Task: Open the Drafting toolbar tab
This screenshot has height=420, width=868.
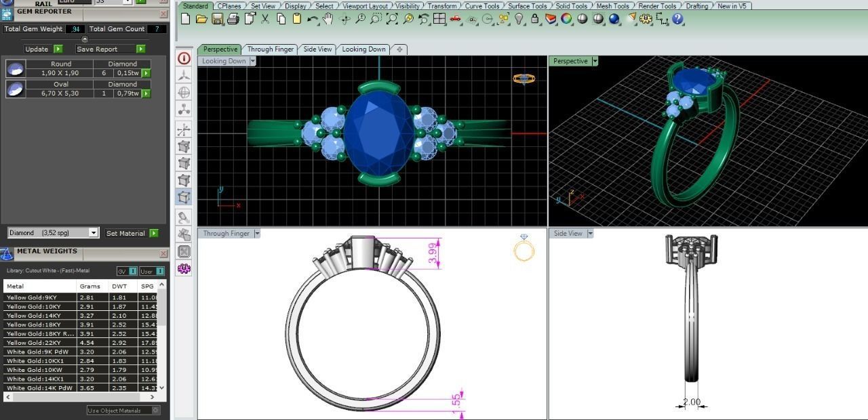Action: coord(696,6)
